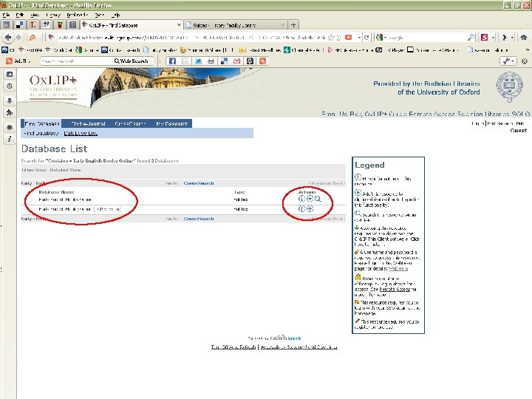Click the AddThis web search text field
This screenshot has width=532, height=399.
(x=76, y=61)
